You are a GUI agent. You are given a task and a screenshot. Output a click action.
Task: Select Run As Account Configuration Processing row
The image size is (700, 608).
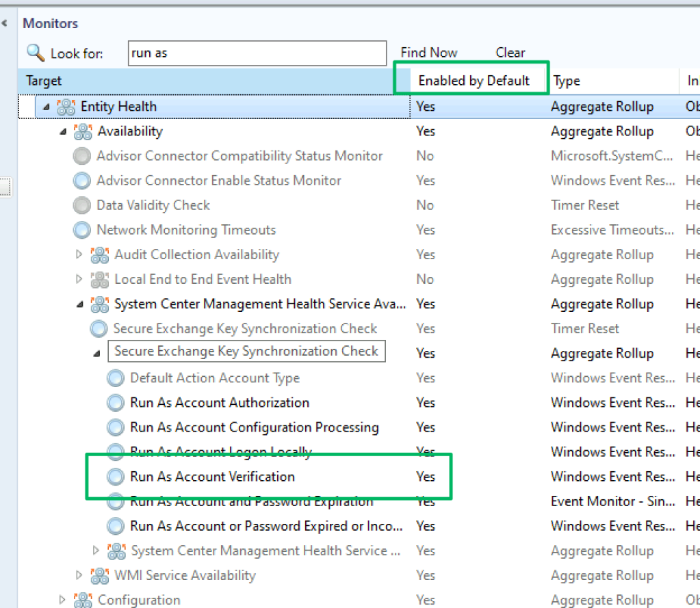(254, 427)
